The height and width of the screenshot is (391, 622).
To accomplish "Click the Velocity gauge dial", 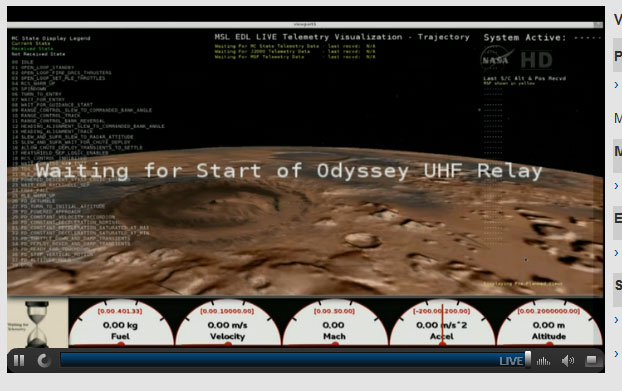I will pyautogui.click(x=228, y=323).
